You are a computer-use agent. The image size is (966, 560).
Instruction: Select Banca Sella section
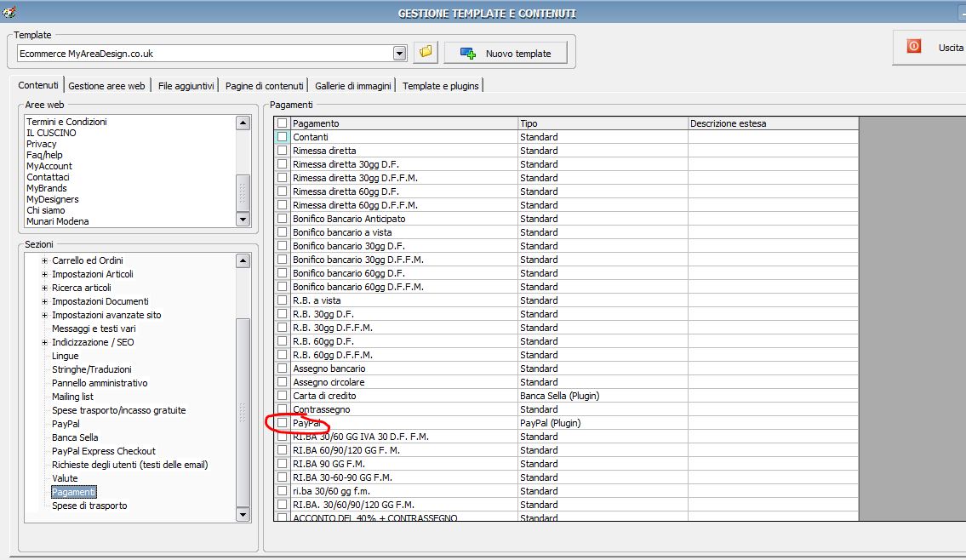(75, 437)
